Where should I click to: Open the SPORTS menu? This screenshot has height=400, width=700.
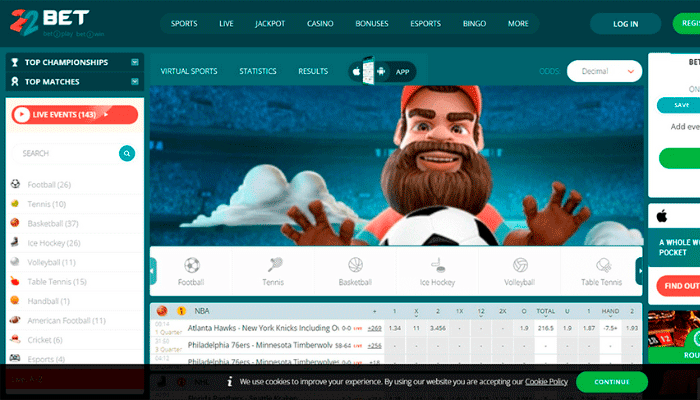[184, 24]
